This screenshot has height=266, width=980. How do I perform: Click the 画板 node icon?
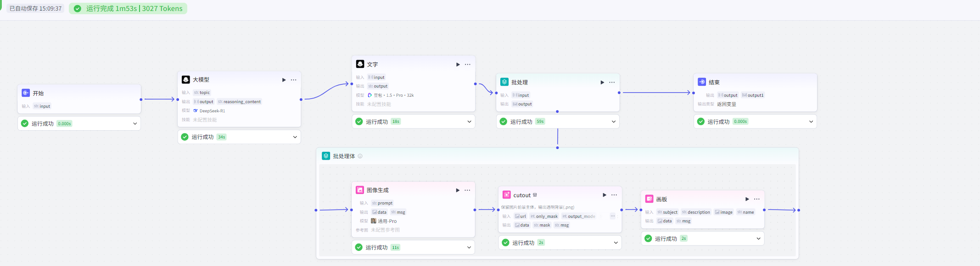649,199
